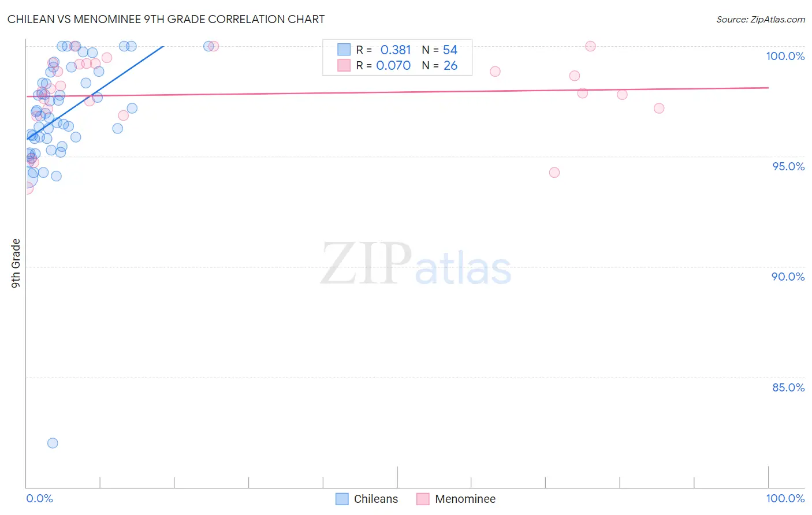This screenshot has width=812, height=515.
Task: Click the pink point at top right 100%
Action: (590, 46)
